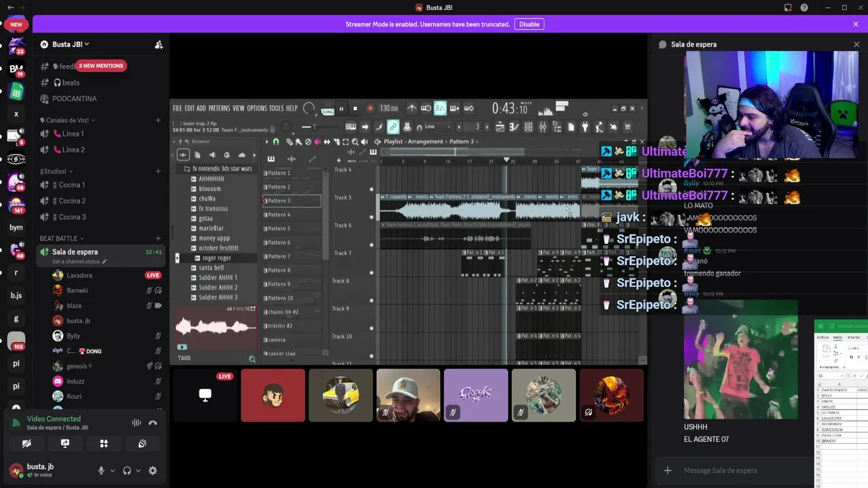Toggle FL Studio countdown before recording
The height and width of the screenshot is (488, 868).
click(440, 108)
